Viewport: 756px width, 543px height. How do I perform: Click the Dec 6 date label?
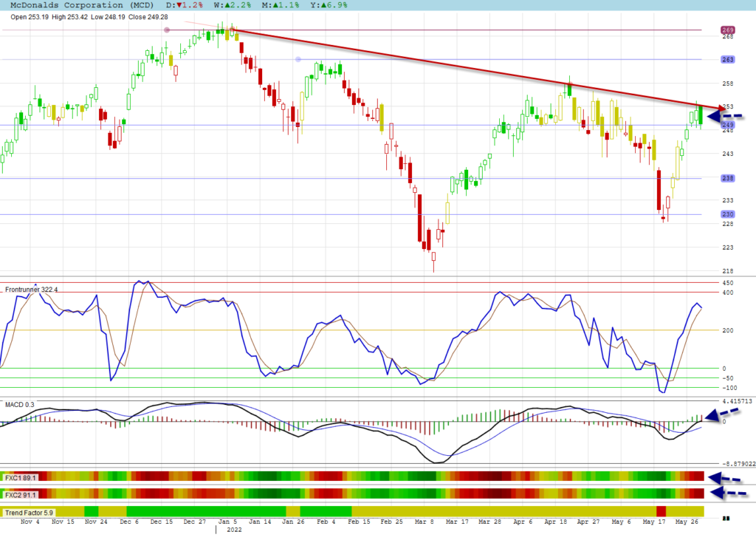click(x=129, y=522)
